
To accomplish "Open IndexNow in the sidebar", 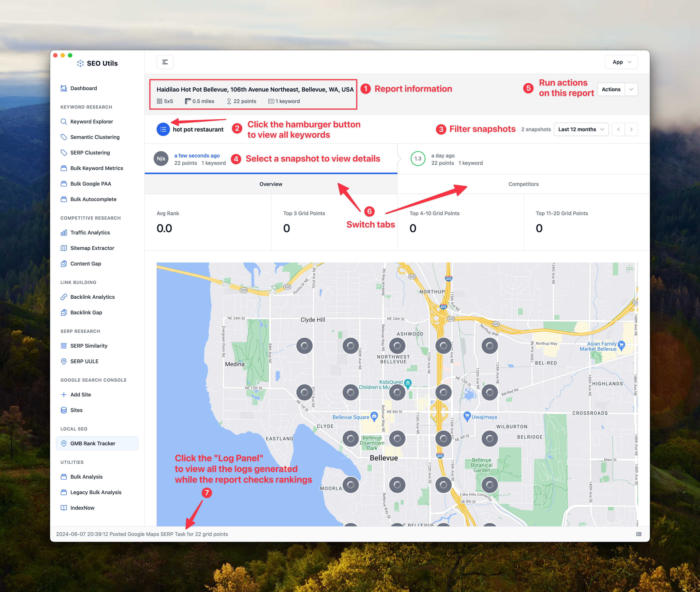I will (x=82, y=508).
